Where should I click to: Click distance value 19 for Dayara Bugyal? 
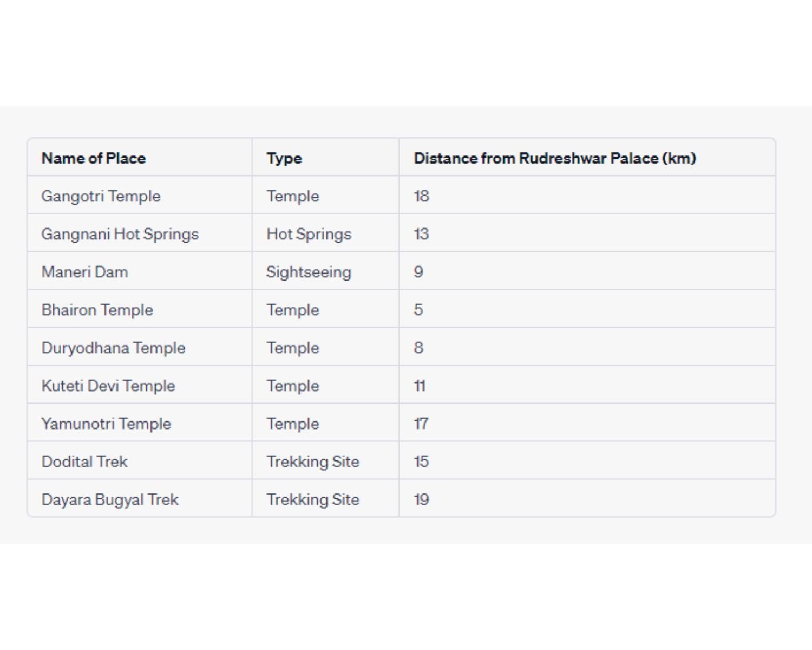(x=422, y=499)
